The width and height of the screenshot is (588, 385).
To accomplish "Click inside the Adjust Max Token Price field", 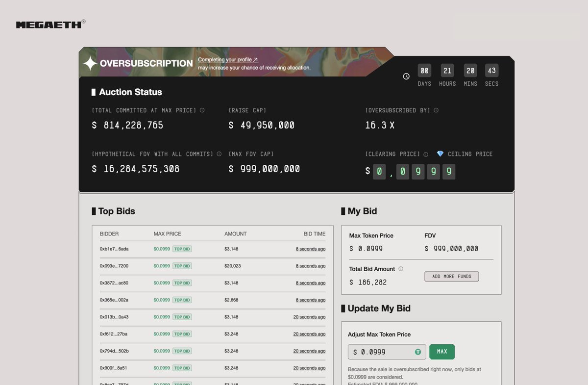I will (x=382, y=352).
